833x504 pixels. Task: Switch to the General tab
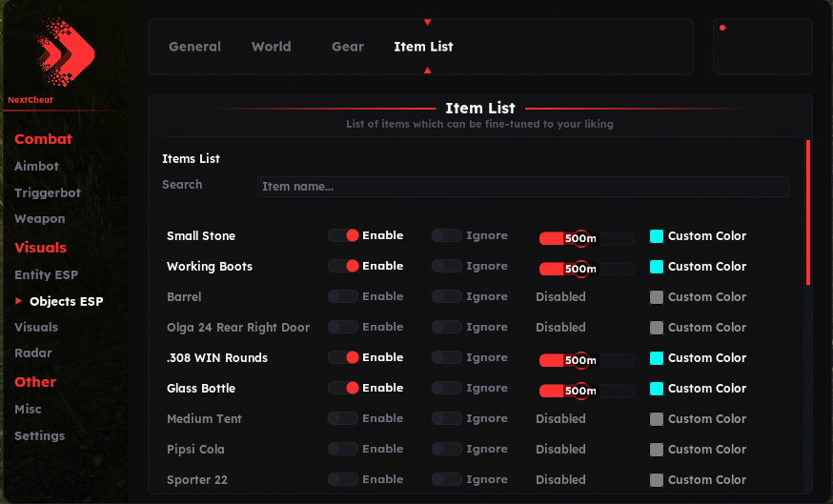pos(194,47)
